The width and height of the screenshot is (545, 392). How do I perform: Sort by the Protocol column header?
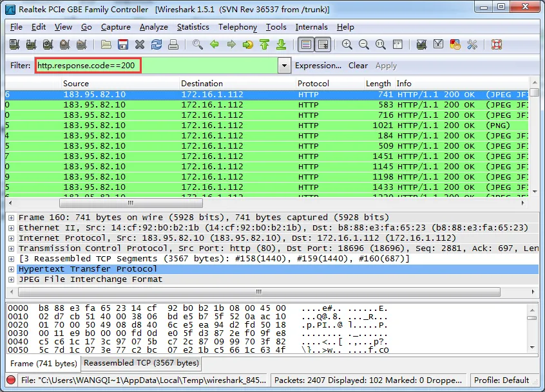[x=329, y=83]
